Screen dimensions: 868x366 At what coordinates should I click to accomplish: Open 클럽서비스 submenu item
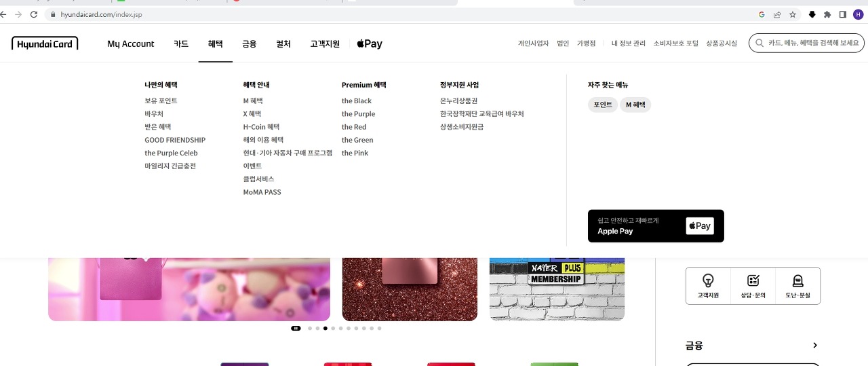[x=258, y=179]
